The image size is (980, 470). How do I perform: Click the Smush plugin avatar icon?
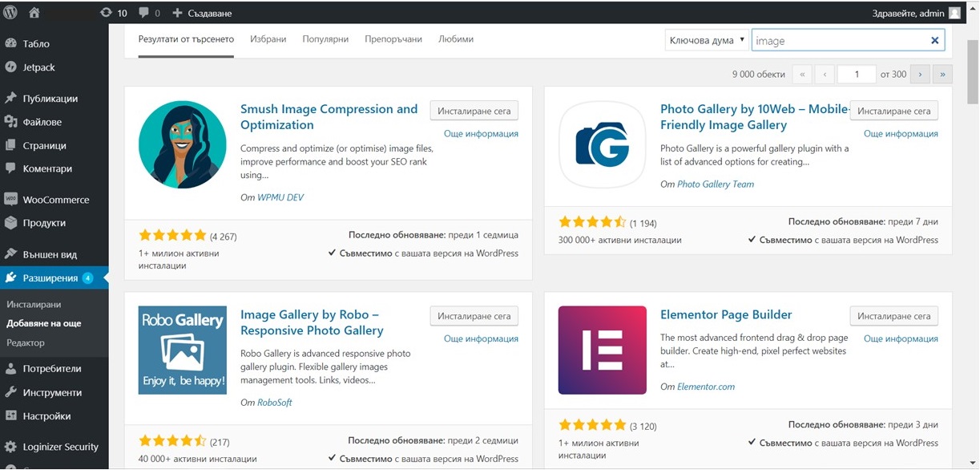tap(182, 144)
